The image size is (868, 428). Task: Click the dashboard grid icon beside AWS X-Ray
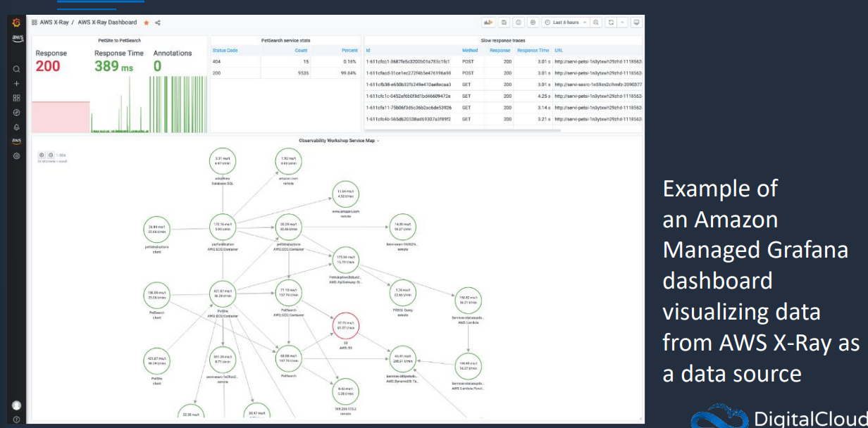(35, 23)
